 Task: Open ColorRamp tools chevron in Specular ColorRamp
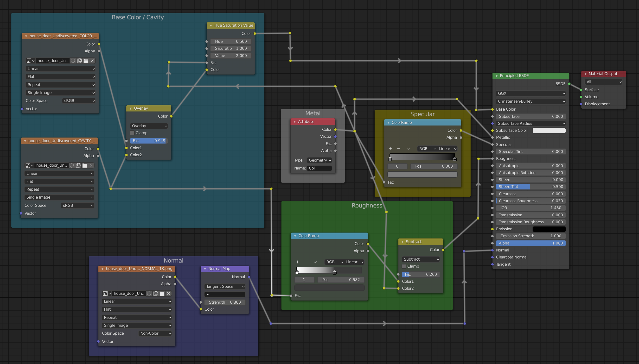pyautogui.click(x=408, y=149)
